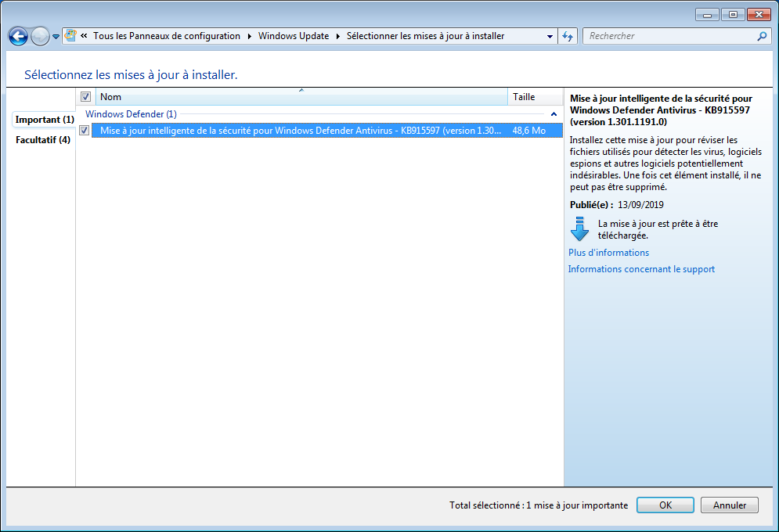Image resolution: width=779 pixels, height=532 pixels.
Task: Click the 48,6 Mo size cell
Action: click(x=529, y=131)
